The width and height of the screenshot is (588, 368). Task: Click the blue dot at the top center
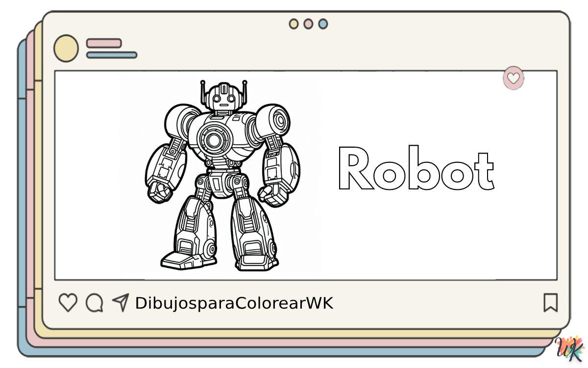coord(323,24)
